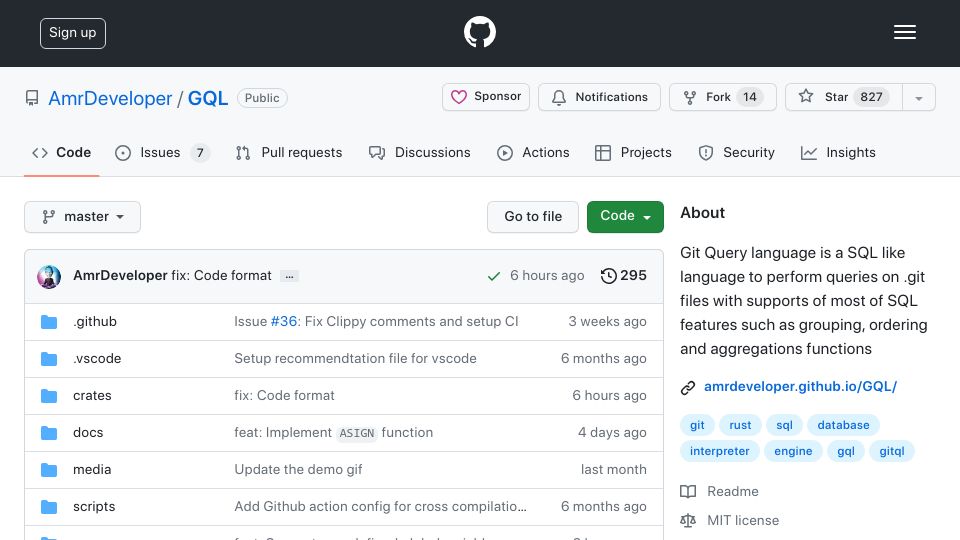Screen dimensions: 960x540
Task: Select the rust topic tag
Action: 740,425
